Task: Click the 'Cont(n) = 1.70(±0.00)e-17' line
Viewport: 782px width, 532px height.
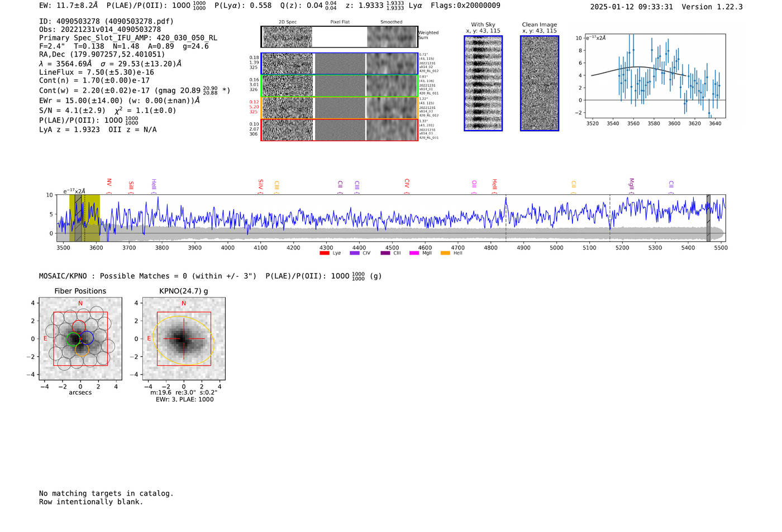Action: coord(94,80)
